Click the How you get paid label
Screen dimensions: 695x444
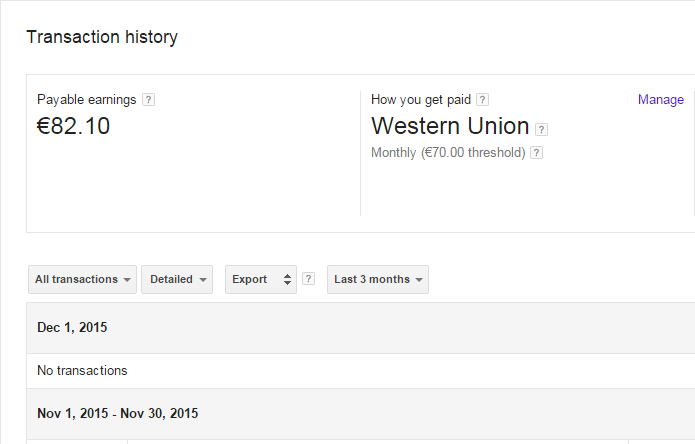(421, 100)
